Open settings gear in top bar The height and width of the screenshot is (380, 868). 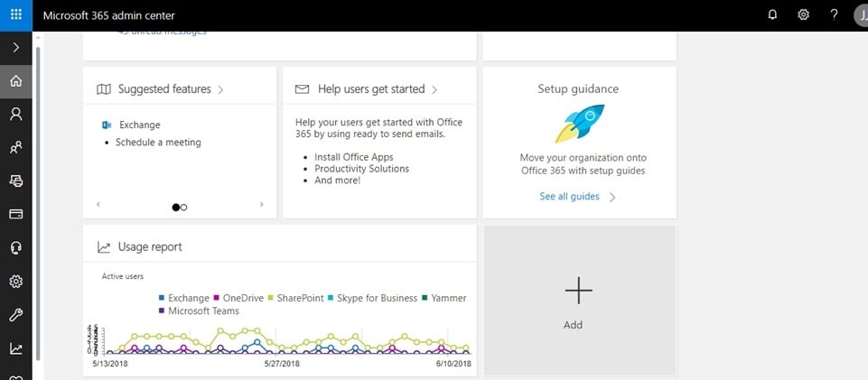(803, 15)
